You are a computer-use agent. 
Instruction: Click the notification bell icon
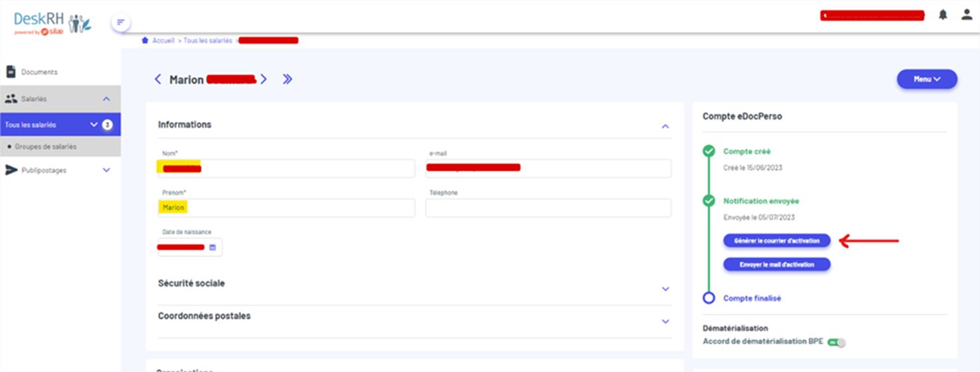click(943, 15)
